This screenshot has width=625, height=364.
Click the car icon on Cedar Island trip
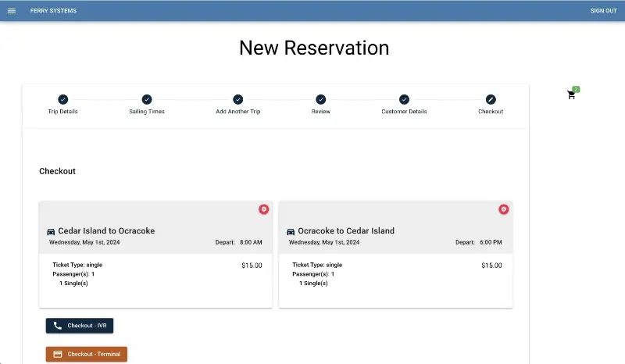coord(52,231)
